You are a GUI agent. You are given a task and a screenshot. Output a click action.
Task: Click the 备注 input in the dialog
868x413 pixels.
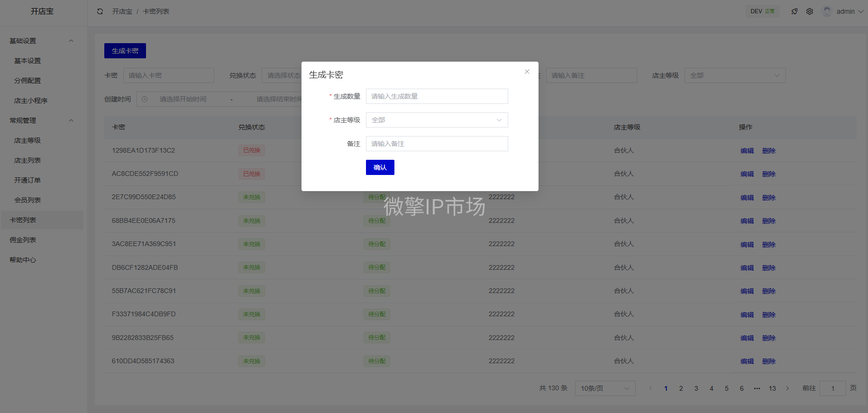pyautogui.click(x=437, y=144)
